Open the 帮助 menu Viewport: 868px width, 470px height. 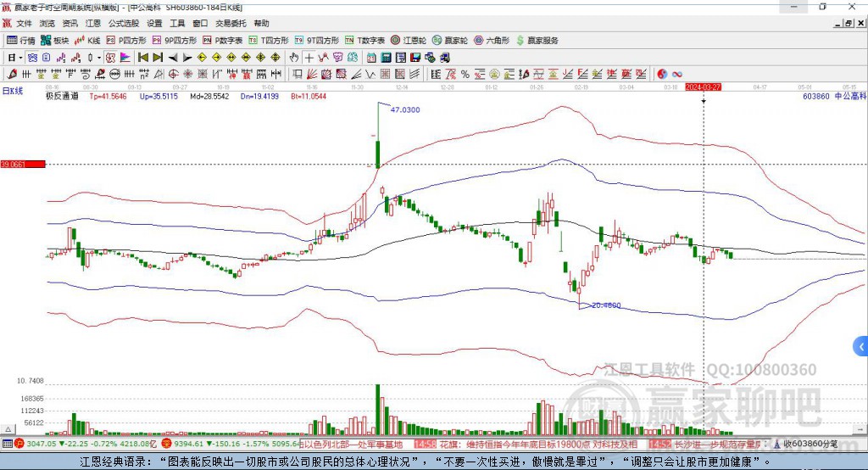261,23
